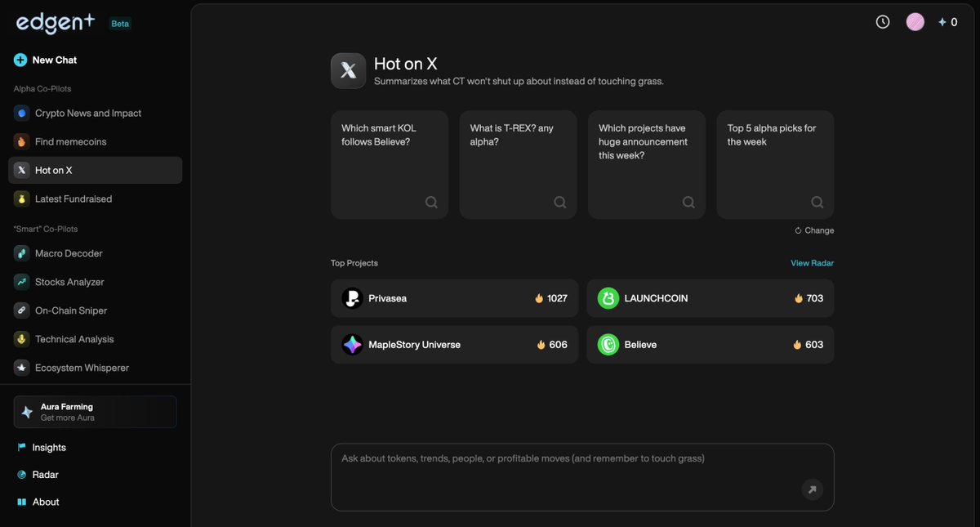
Task: Click the Insights flag icon
Action: 21,447
